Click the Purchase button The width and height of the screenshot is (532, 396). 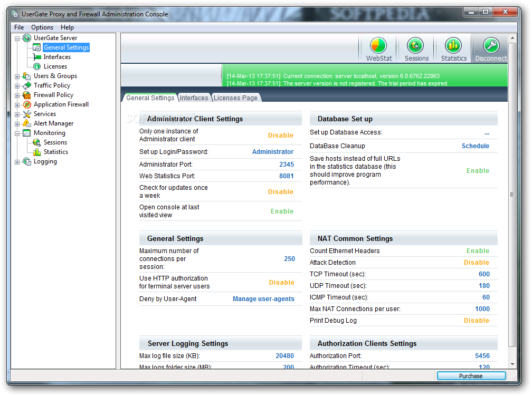(471, 375)
